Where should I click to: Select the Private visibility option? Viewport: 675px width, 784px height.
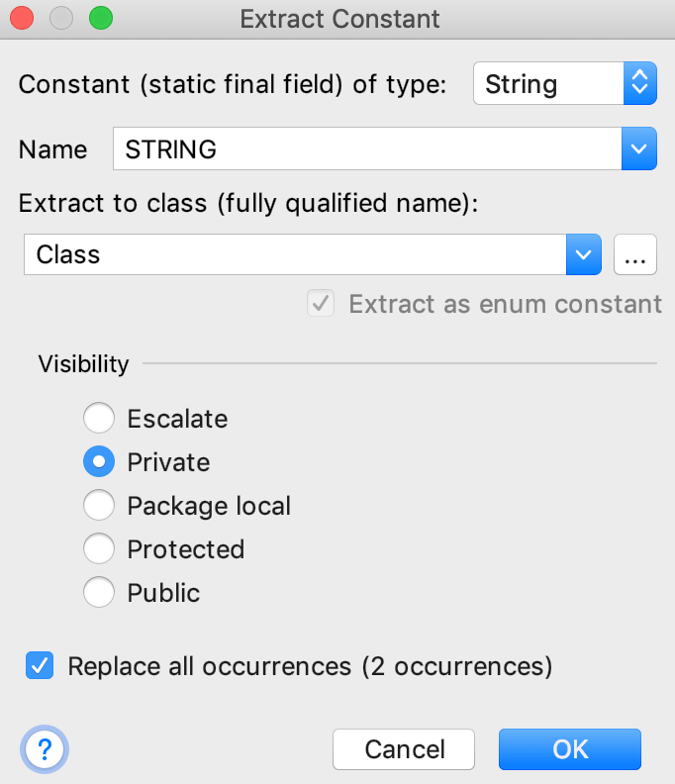[99, 462]
